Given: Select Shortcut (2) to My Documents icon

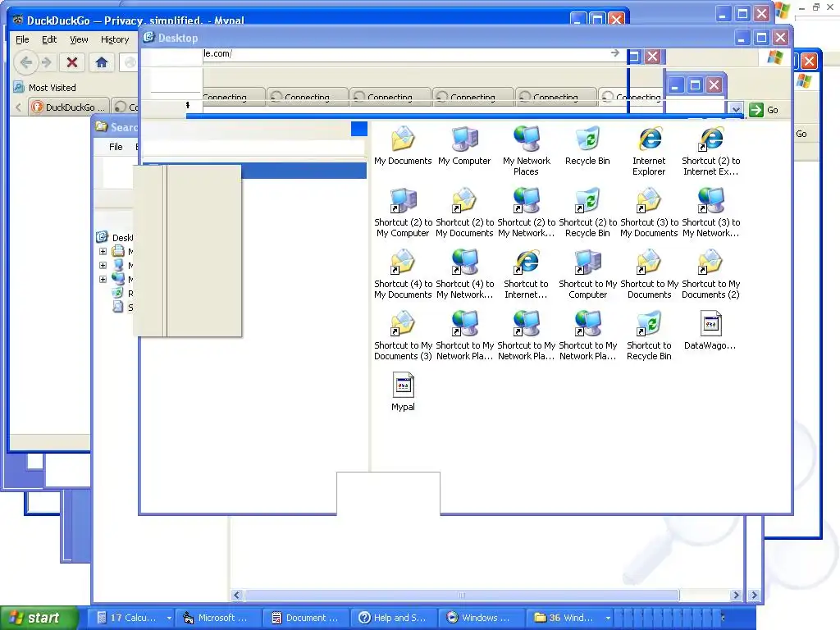Looking at the screenshot, I should point(464,212).
